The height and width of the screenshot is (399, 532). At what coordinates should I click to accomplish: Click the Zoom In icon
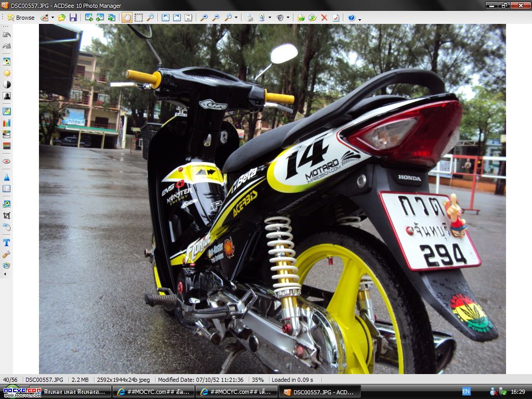pos(204,18)
